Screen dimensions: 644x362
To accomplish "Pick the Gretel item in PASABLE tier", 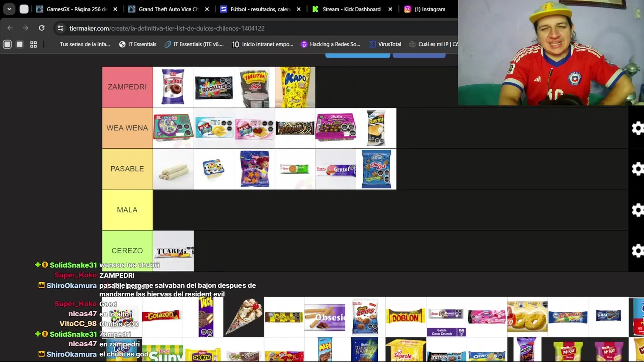I will click(x=336, y=169).
